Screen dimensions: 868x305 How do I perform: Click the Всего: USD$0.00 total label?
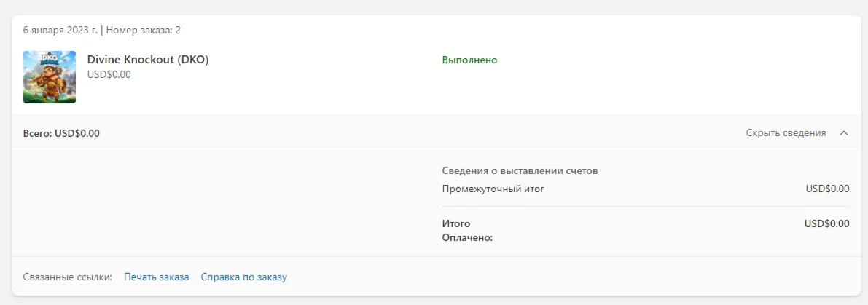(61, 133)
